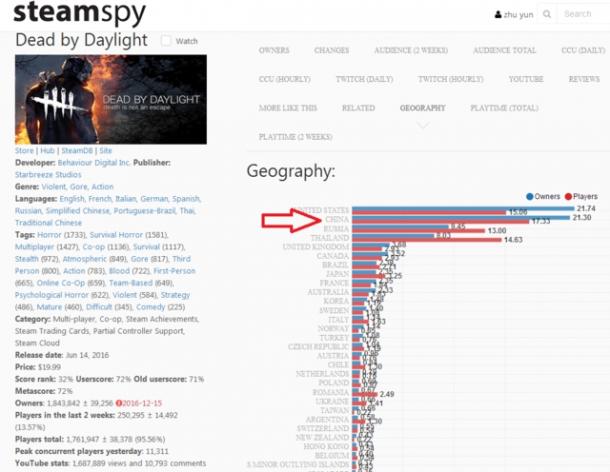Click the red 2016-12-15 date warning
The height and width of the screenshot is (472, 610).
coord(139,403)
